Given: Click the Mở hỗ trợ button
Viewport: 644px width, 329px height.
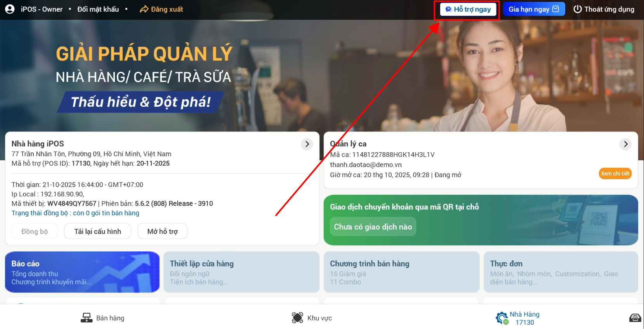Looking at the screenshot, I should tap(162, 231).
